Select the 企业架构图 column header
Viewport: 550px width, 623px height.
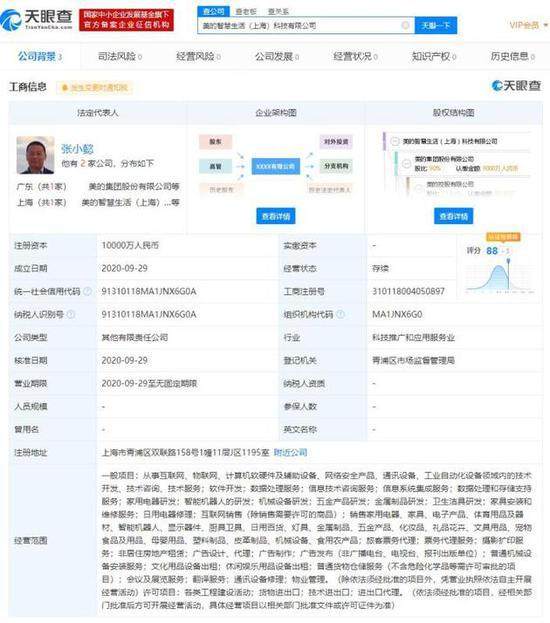click(276, 113)
